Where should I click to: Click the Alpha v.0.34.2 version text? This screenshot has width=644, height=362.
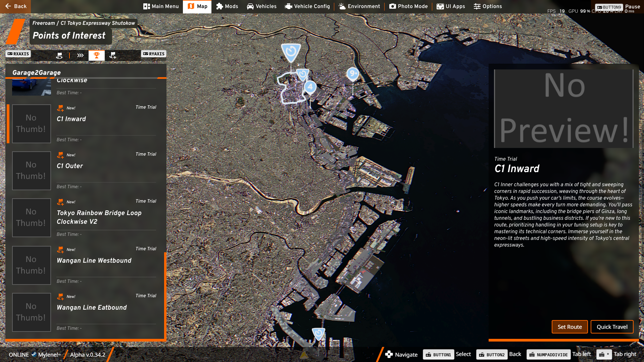(88, 355)
